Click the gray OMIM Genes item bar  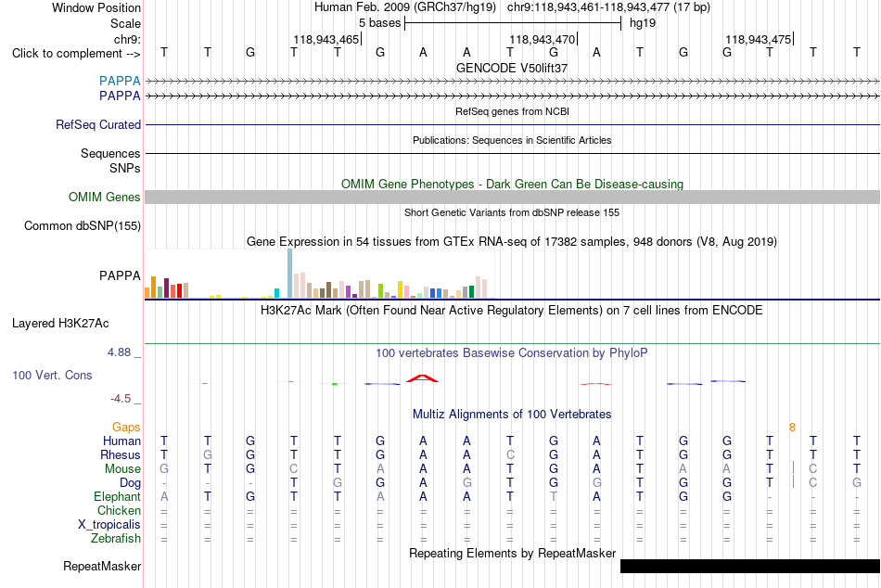(512, 197)
